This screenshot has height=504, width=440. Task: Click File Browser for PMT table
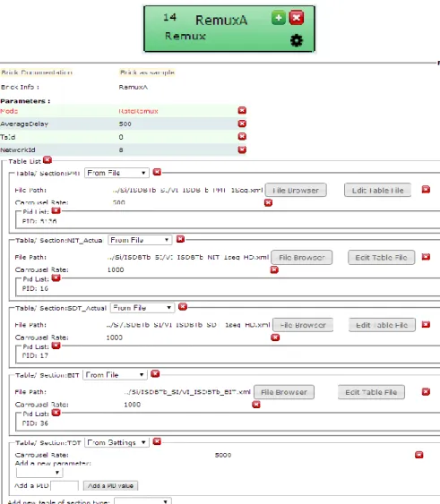click(296, 191)
